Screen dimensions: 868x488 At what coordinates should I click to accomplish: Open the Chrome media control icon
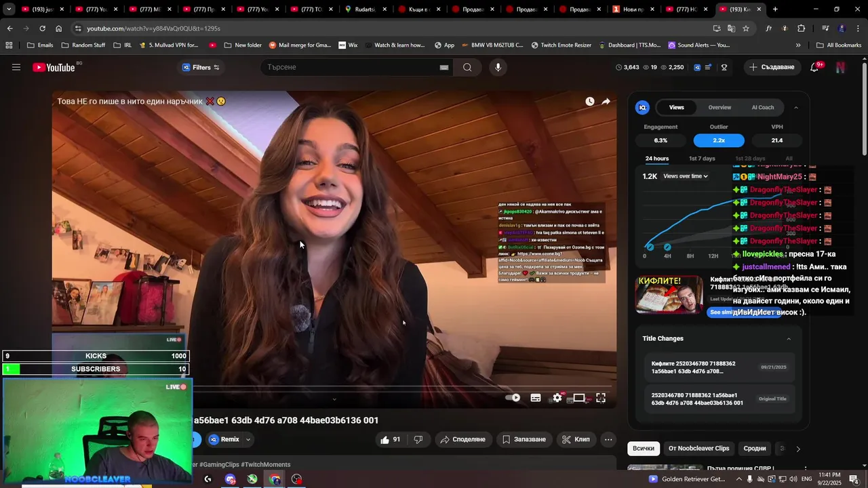point(825,28)
